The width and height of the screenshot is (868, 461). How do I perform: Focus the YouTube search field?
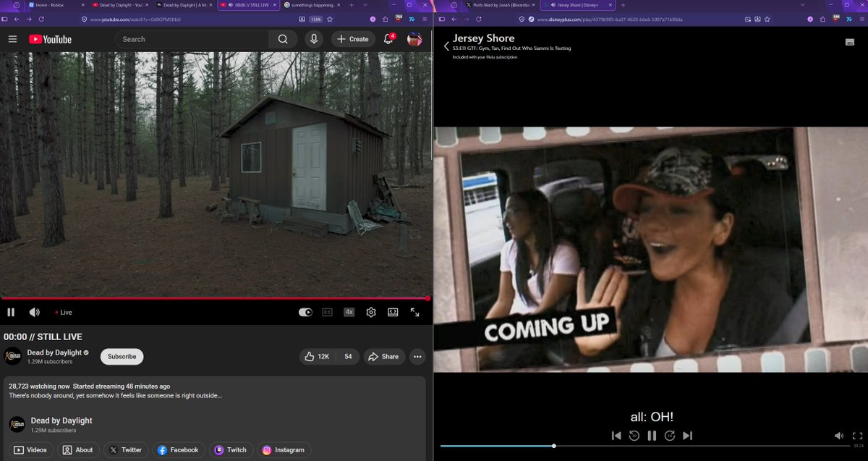coord(192,39)
